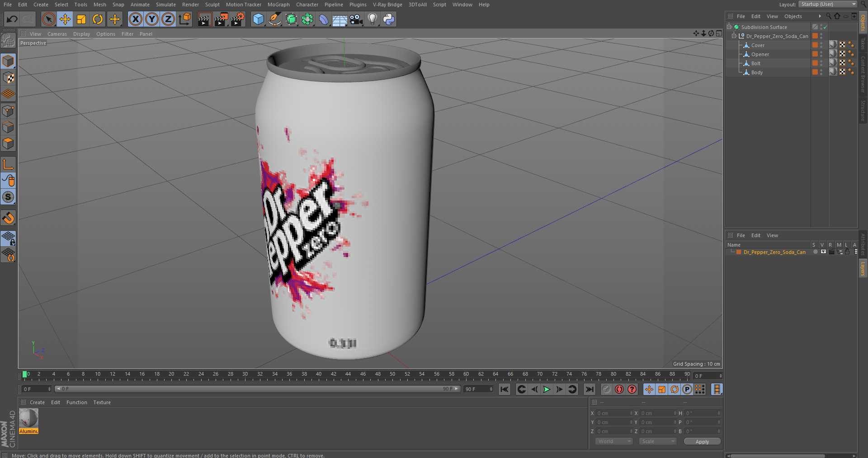868x458 pixels.
Task: Go to start of animation
Action: [x=505, y=389]
